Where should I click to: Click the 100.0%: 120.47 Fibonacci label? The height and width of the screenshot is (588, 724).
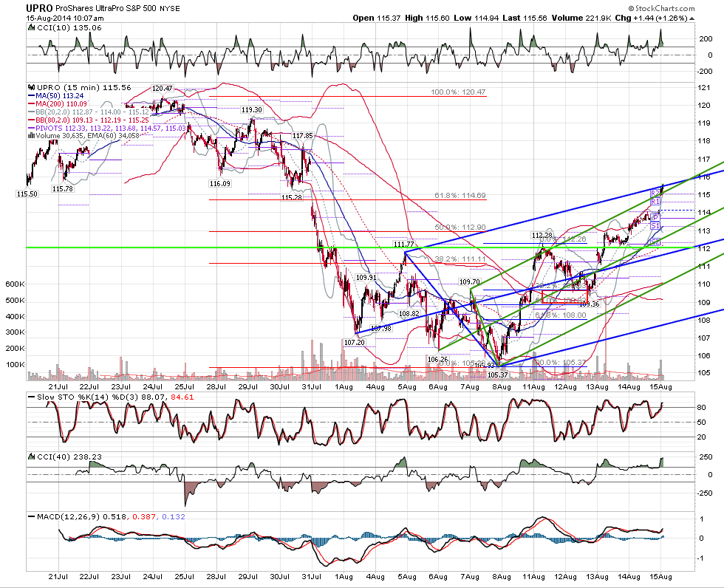[458, 92]
